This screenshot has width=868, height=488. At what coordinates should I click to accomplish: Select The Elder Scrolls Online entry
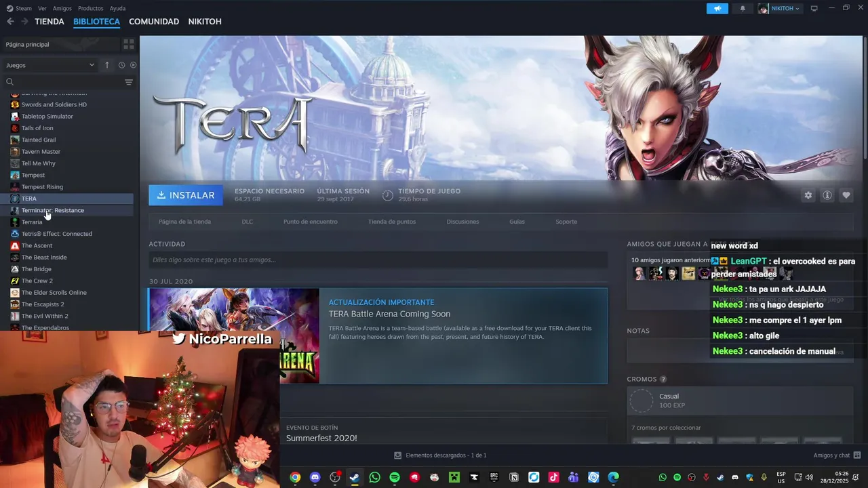tap(68, 292)
